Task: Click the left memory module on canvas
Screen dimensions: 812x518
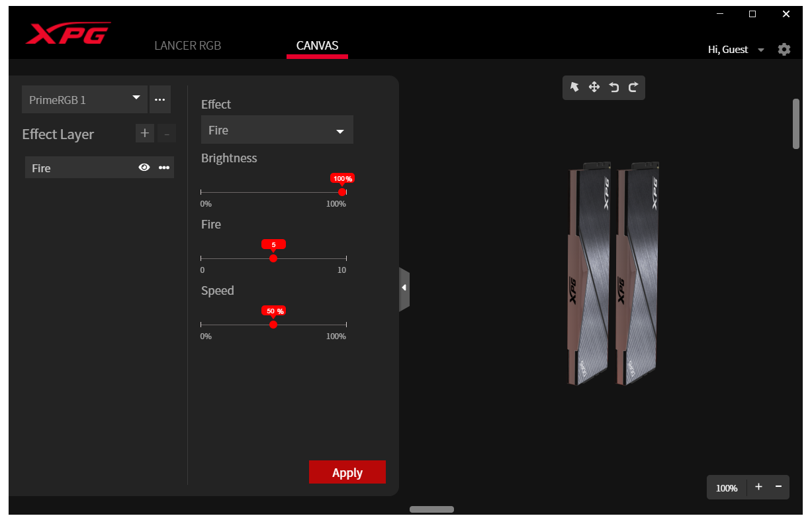Action: [x=590, y=274]
